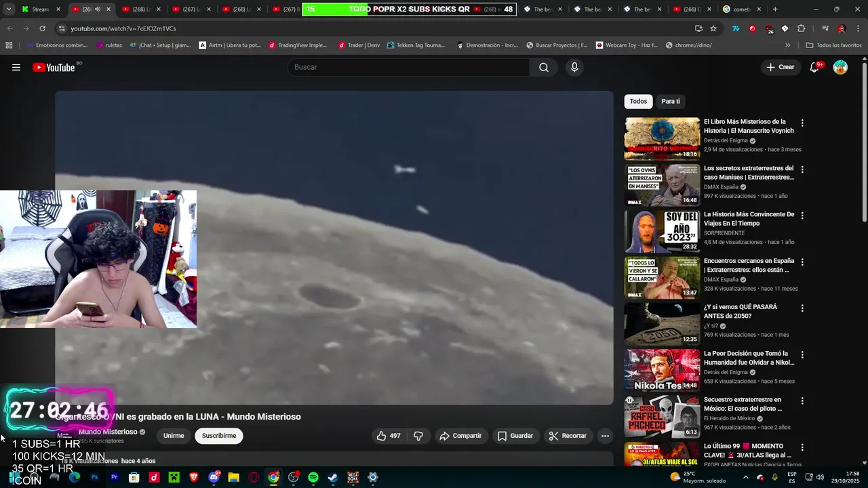
Task: Dislike the video with thumbs down
Action: 418,436
